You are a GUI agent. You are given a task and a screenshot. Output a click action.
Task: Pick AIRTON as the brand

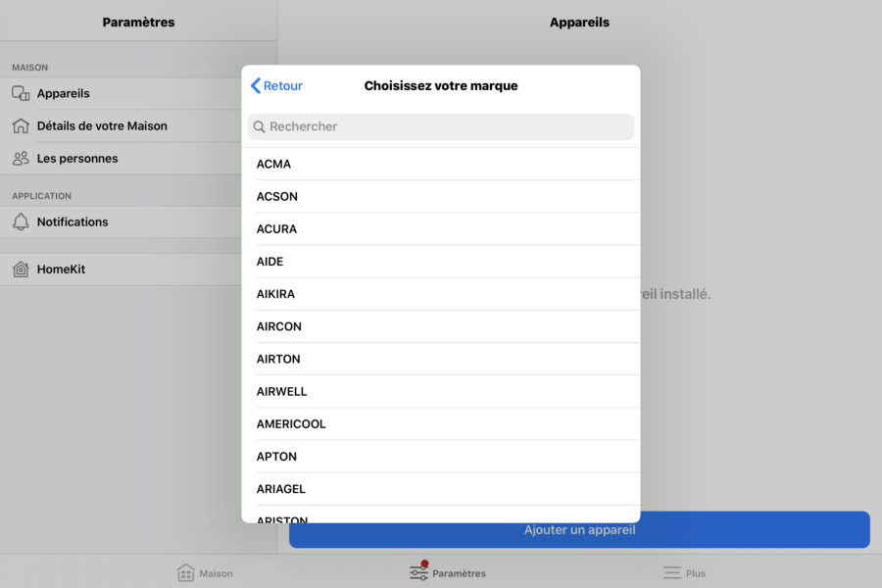coord(441,359)
